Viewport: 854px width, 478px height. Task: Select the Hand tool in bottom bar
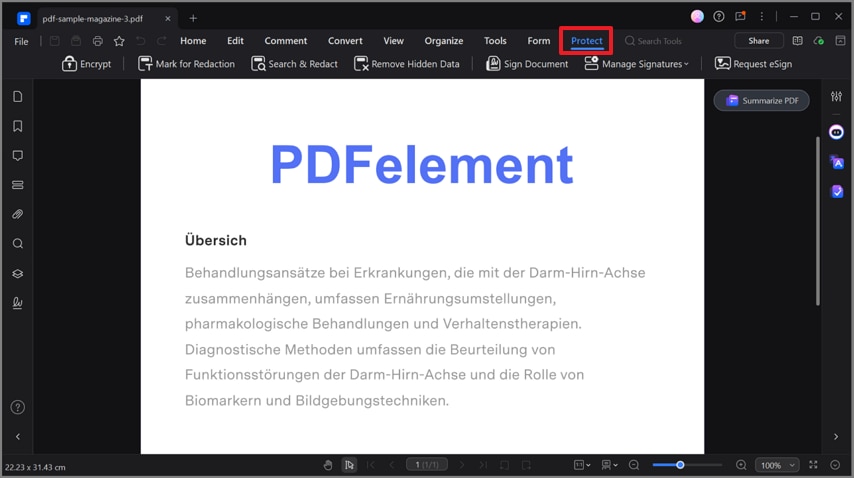[x=328, y=465]
